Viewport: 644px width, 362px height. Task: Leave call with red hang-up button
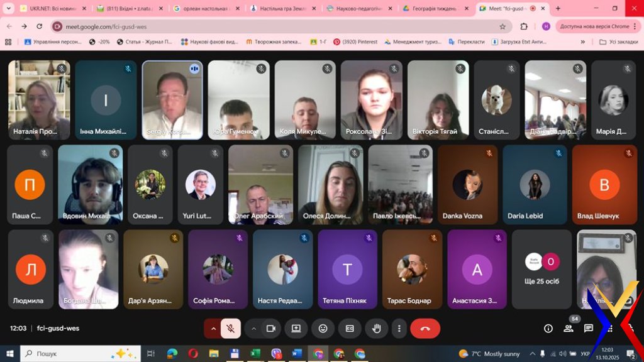pyautogui.click(x=425, y=328)
